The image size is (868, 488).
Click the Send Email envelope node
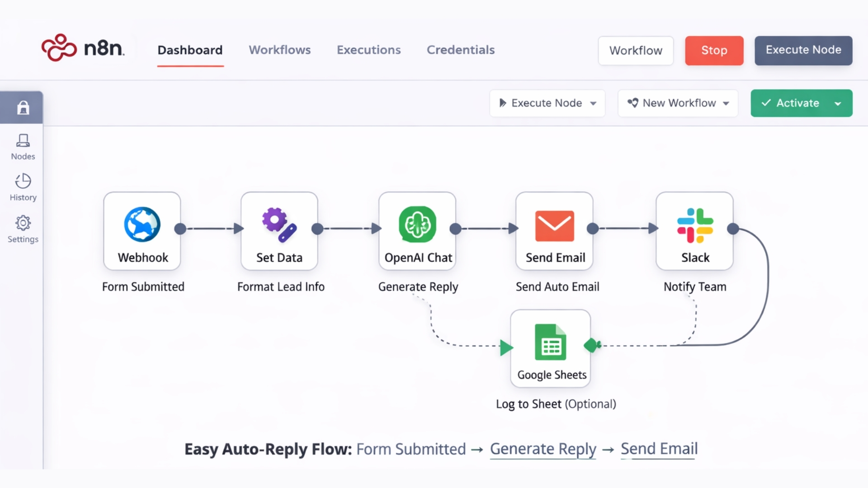554,226
